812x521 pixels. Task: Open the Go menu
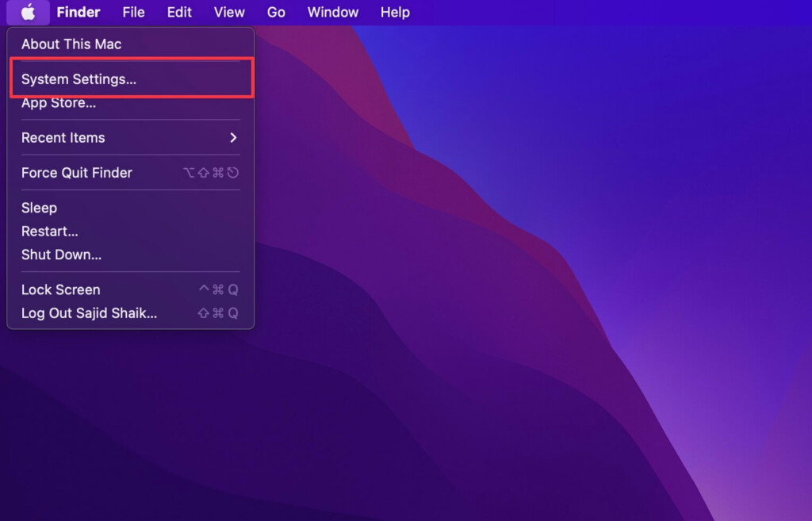(x=276, y=12)
